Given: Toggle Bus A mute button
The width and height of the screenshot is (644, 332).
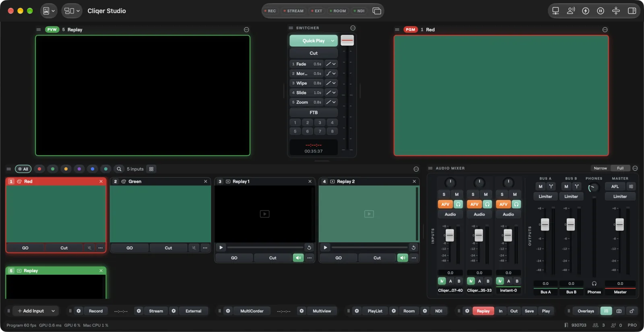Looking at the screenshot, I should (x=541, y=186).
